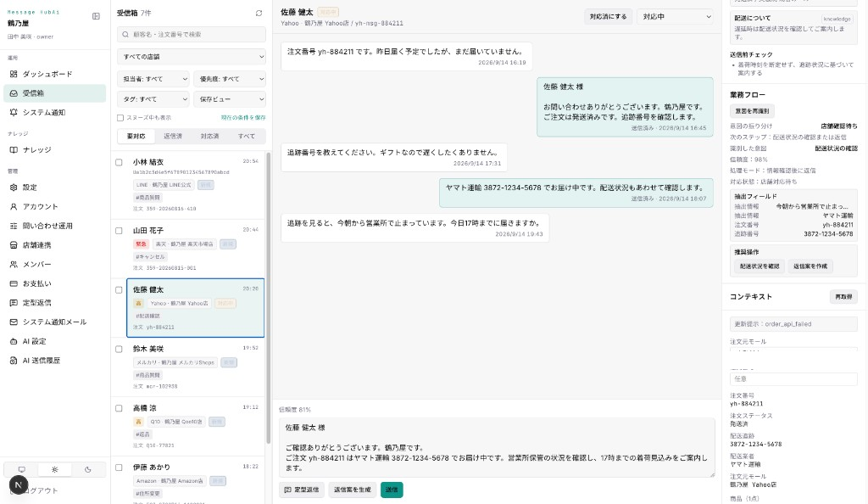Click the 意図を再識別 button

point(752,111)
